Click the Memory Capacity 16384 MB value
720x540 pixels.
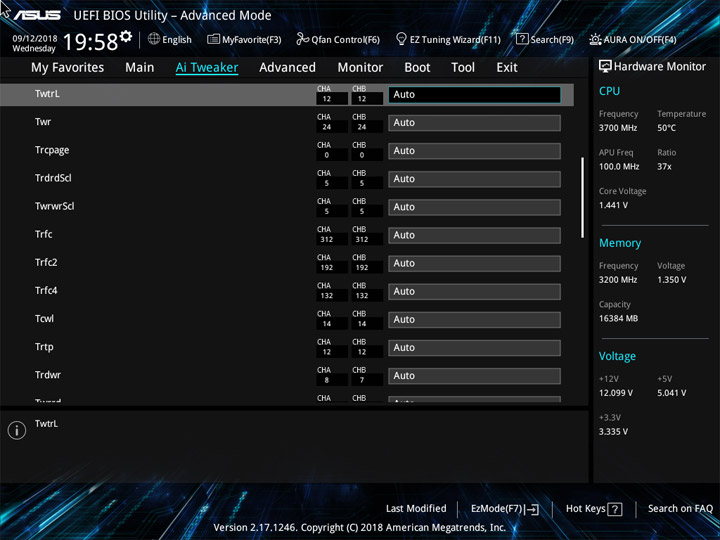coord(618,318)
